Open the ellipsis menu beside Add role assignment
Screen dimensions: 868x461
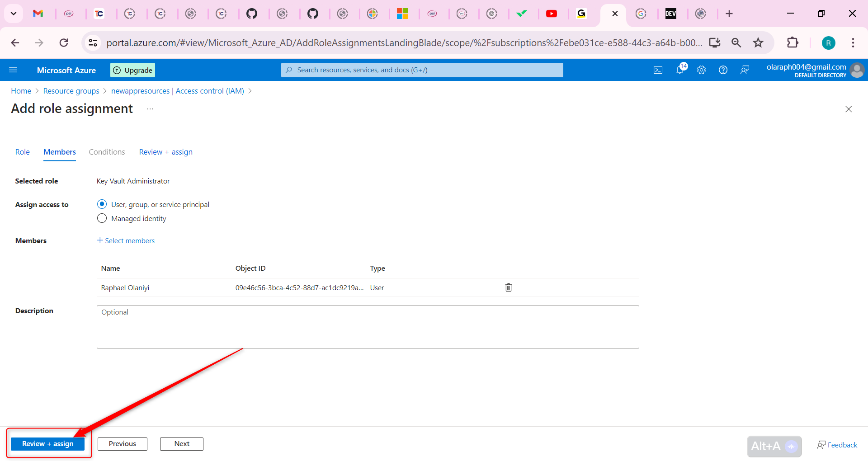click(150, 108)
